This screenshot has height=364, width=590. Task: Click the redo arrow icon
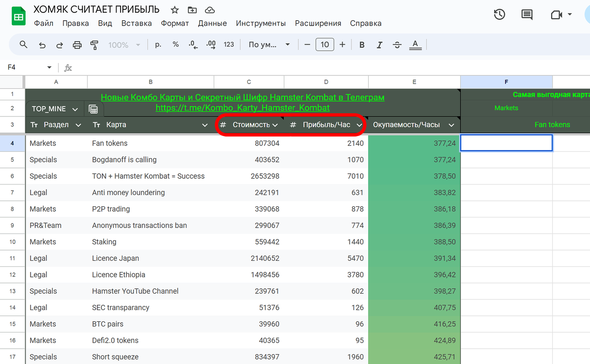59,45
